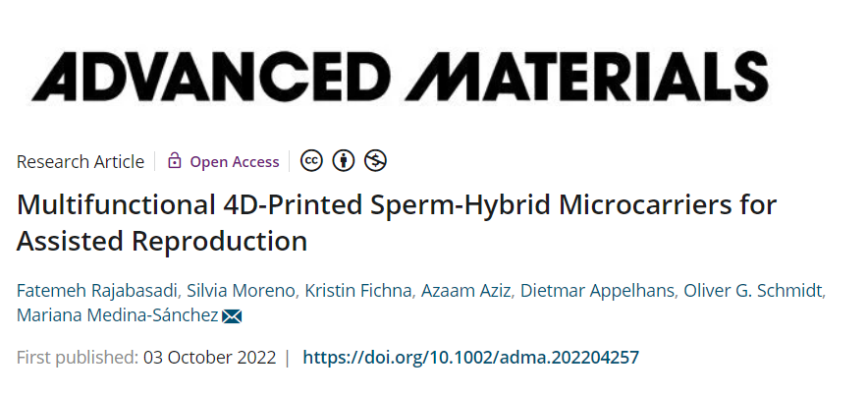Viewport: 868px width, 396px height.
Task: Click the open access padlock icon
Action: 175,160
